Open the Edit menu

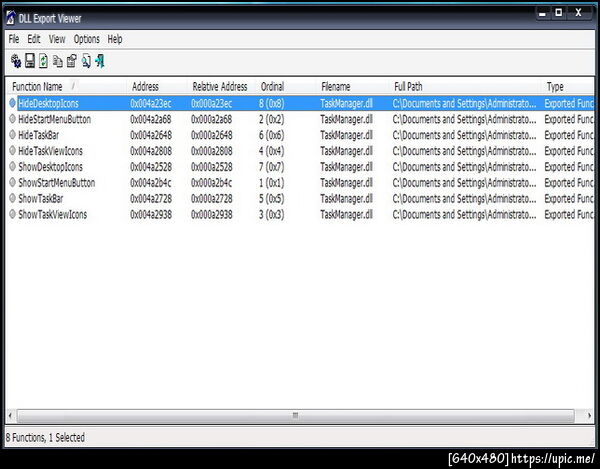click(34, 39)
